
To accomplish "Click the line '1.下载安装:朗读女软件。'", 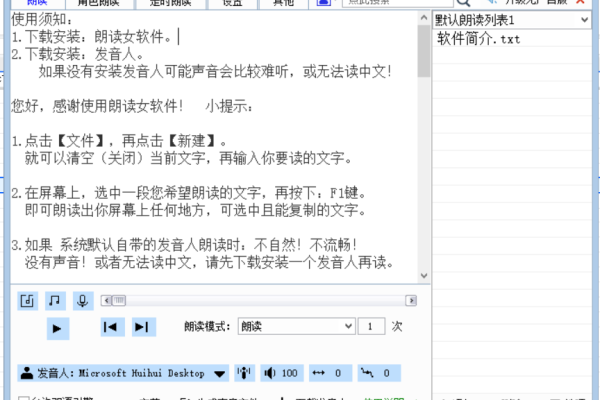I will (92, 37).
